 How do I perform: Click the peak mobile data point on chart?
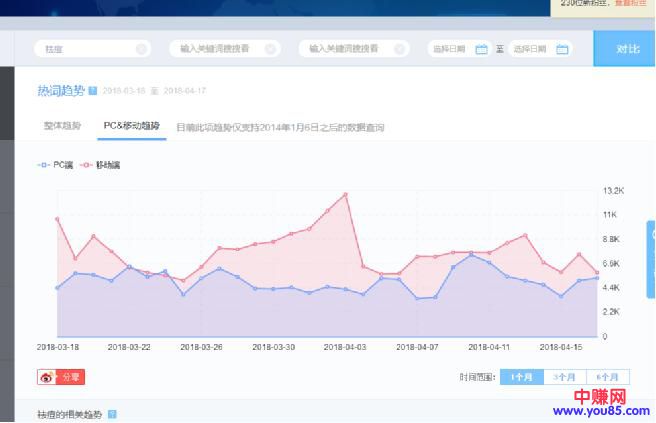pos(345,194)
